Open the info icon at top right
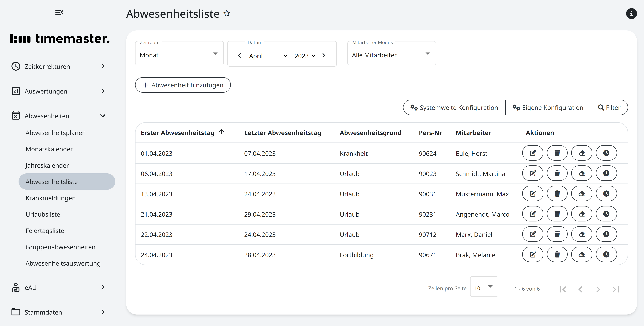Image resolution: width=644 pixels, height=326 pixels. 631,14
